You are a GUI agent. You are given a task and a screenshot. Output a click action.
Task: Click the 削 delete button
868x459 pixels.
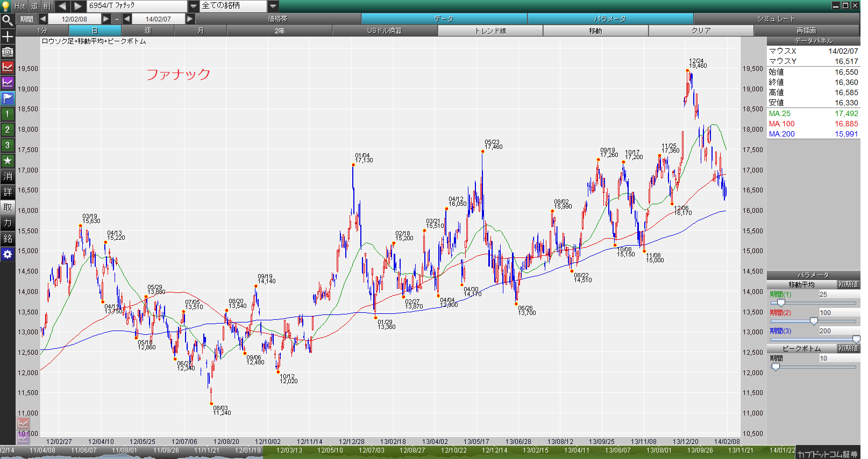[x=48, y=6]
